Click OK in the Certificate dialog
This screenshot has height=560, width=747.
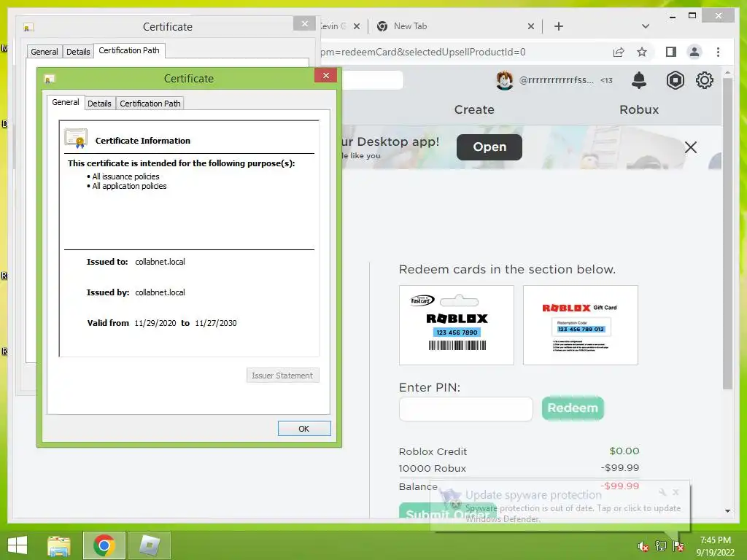304,429
